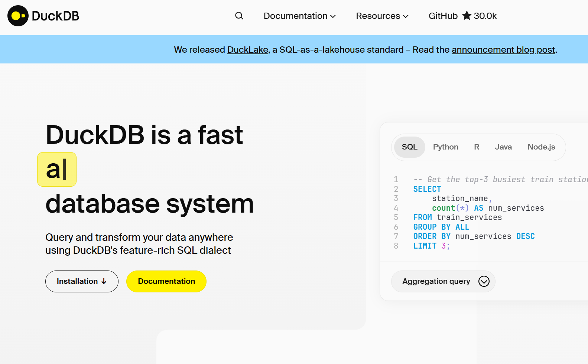Click 'GROUP BY ALL' code line
The image size is (588, 364).
pyautogui.click(x=441, y=227)
